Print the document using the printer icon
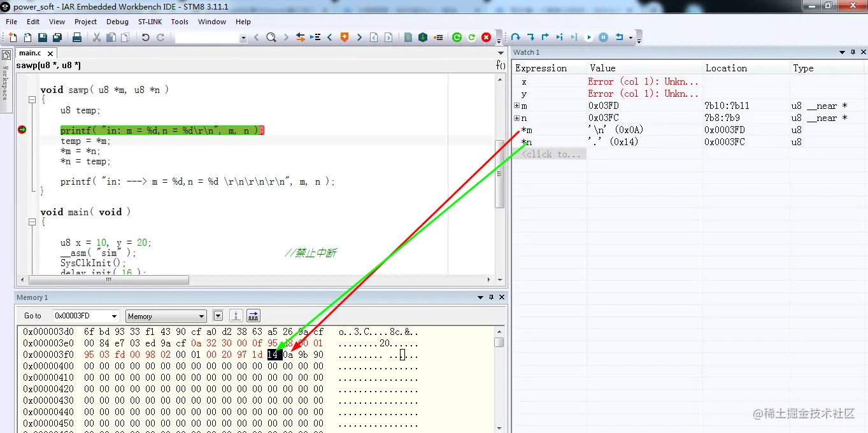This screenshot has width=868, height=433. click(x=77, y=38)
